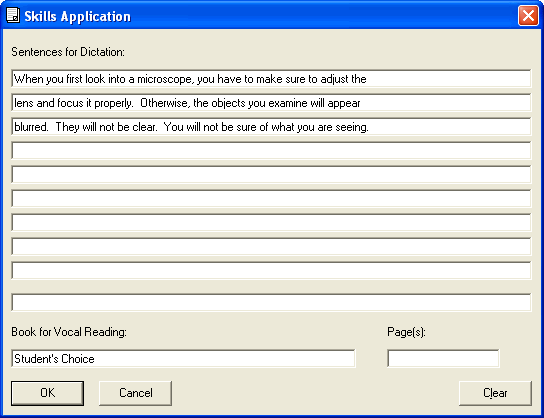Clear all dictation fields with Clear button
This screenshot has height=418, width=544.
click(495, 393)
